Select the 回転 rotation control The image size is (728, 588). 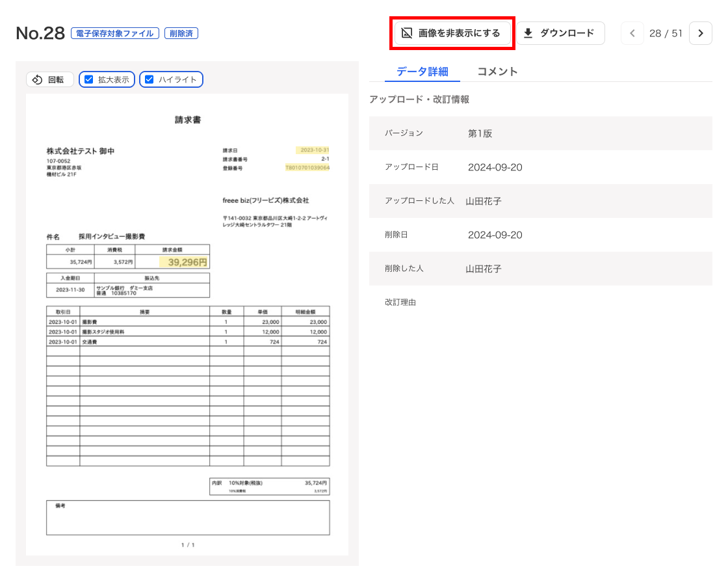pos(49,79)
